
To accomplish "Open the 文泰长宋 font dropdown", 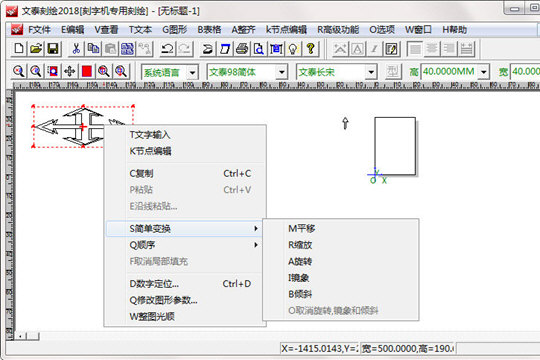I will pos(371,72).
